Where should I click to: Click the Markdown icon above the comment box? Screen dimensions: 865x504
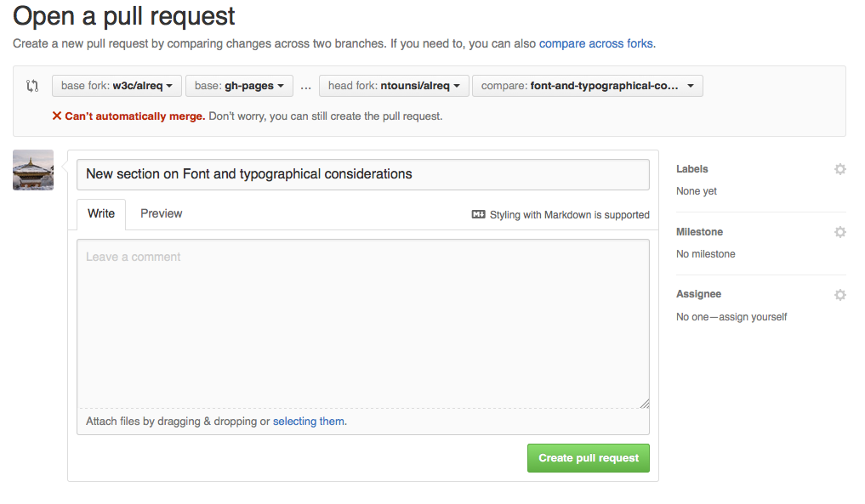478,215
